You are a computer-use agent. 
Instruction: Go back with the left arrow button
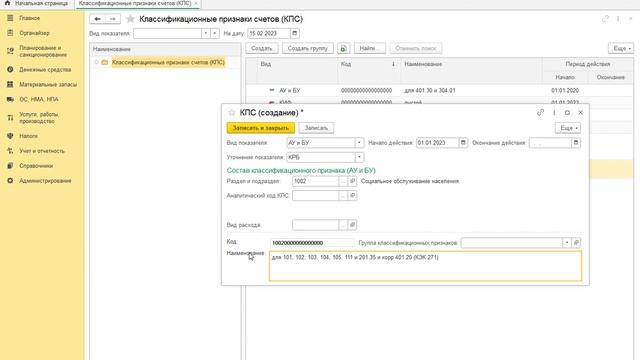98,19
